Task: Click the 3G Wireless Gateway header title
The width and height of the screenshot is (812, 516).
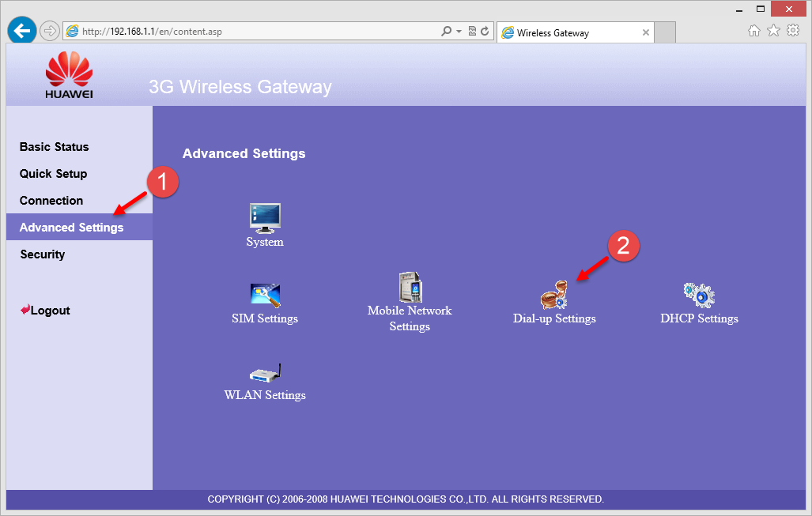Action: pyautogui.click(x=240, y=86)
